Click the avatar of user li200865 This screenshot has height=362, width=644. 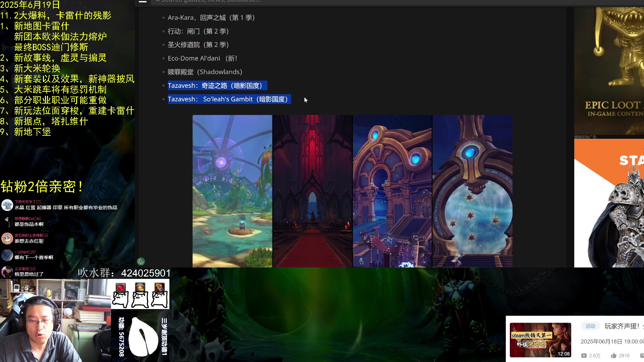pyautogui.click(x=7, y=255)
